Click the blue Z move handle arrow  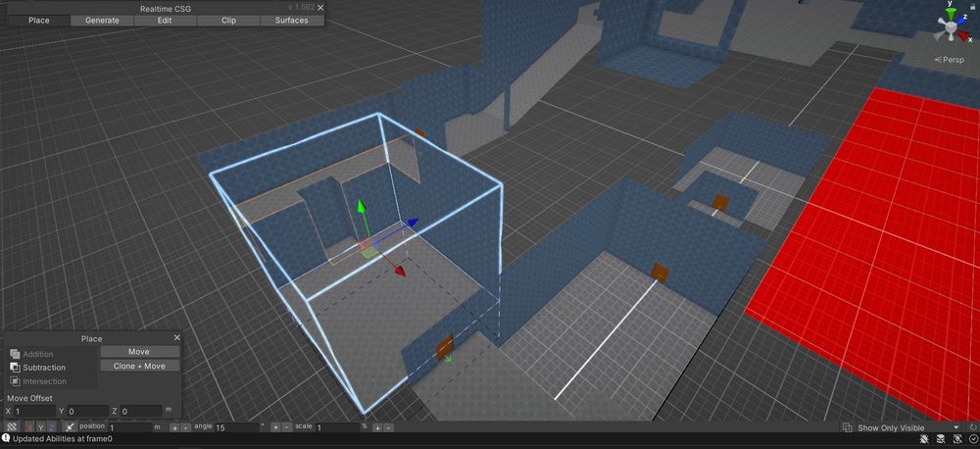coord(412,222)
